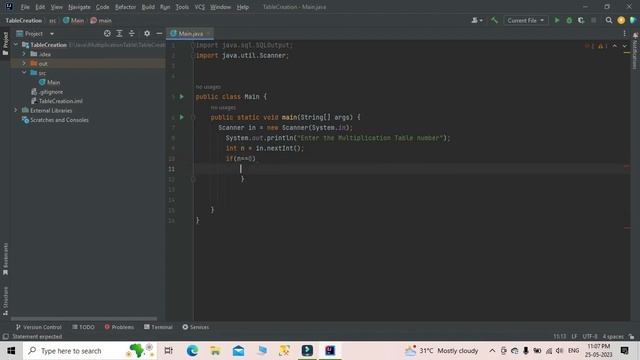
Task: Expand External Libraries node
Action: pos(16,110)
